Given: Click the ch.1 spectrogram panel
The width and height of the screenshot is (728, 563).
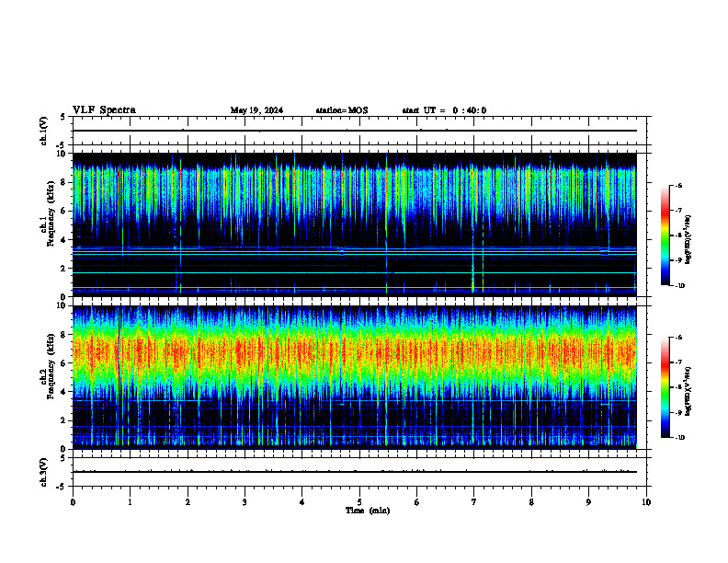Looking at the screenshot, I should pyautogui.click(x=355, y=224).
